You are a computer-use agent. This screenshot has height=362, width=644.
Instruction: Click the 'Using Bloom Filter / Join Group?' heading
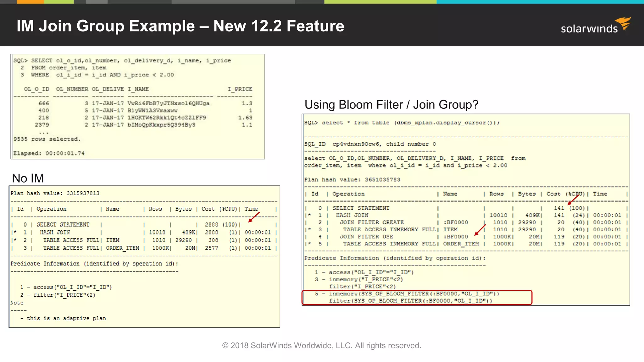click(391, 105)
